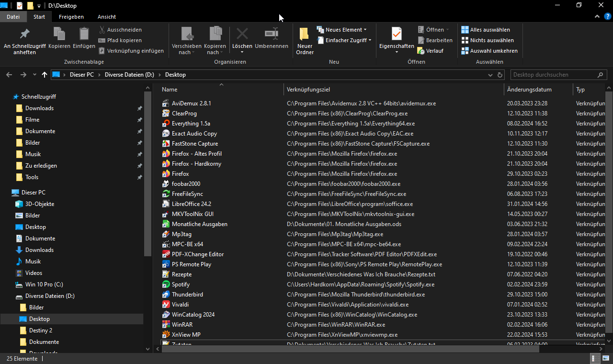Click Dieser PC in the address bar
Screen dimensions: 613x364
(x=82, y=75)
